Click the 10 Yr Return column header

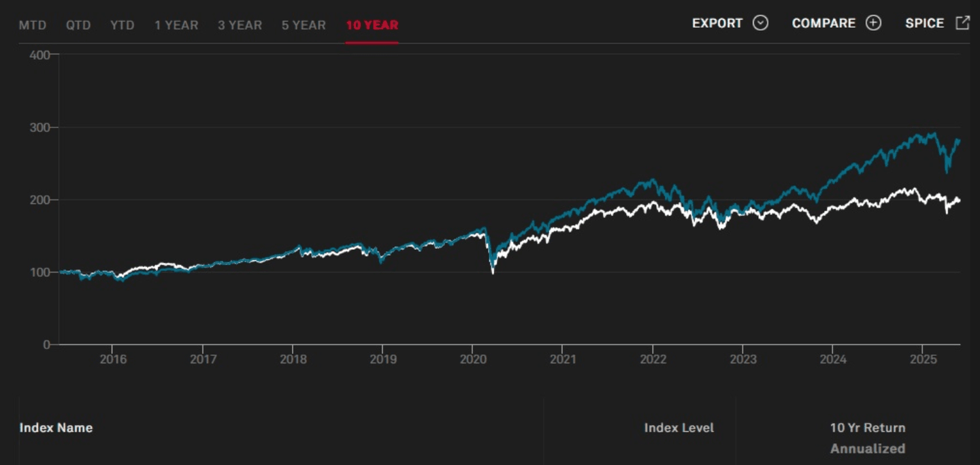tap(867, 428)
